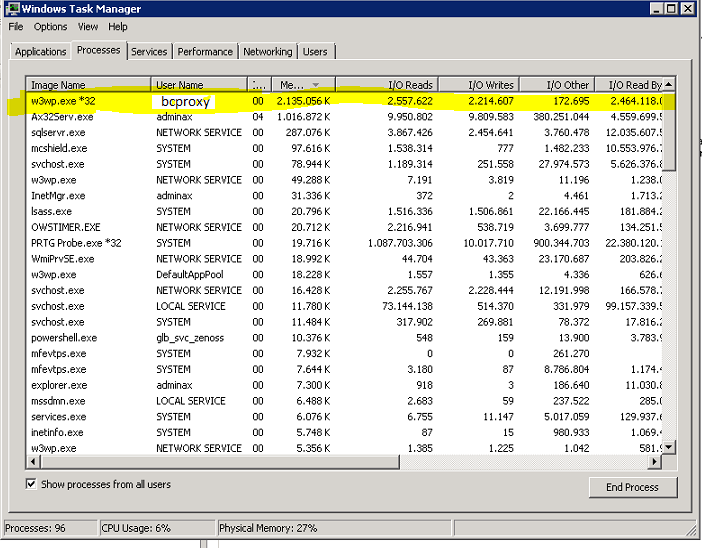Click the vertical scrollbar thumb
702x548 pixels.
pyautogui.click(x=668, y=131)
